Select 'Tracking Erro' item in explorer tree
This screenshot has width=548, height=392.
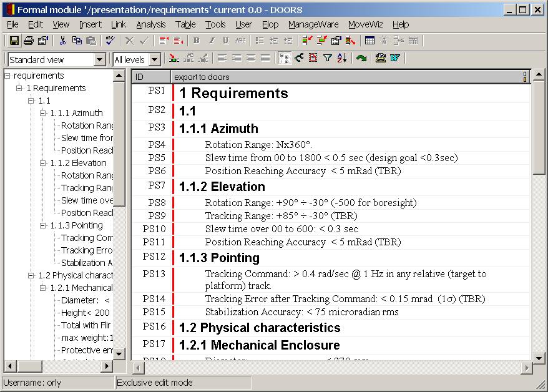(x=87, y=250)
